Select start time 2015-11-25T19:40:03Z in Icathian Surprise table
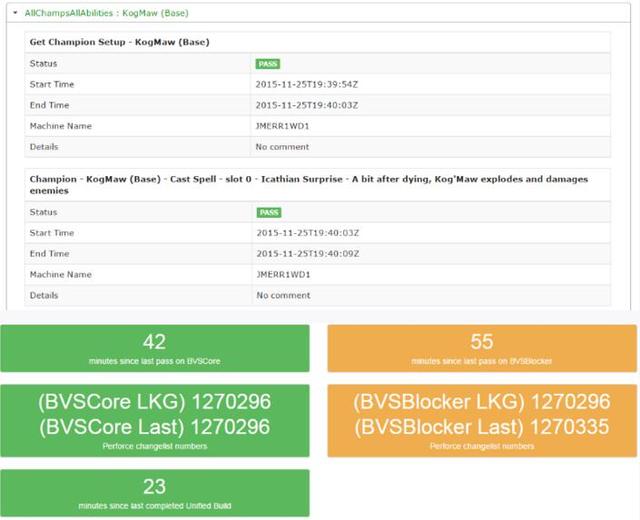This screenshot has width=640, height=520. coord(308,233)
